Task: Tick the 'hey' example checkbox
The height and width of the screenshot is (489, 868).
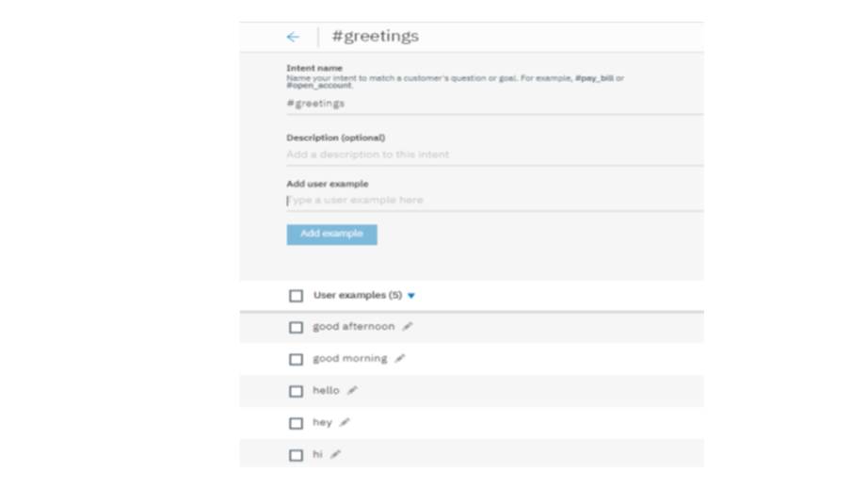Action: [x=296, y=424]
